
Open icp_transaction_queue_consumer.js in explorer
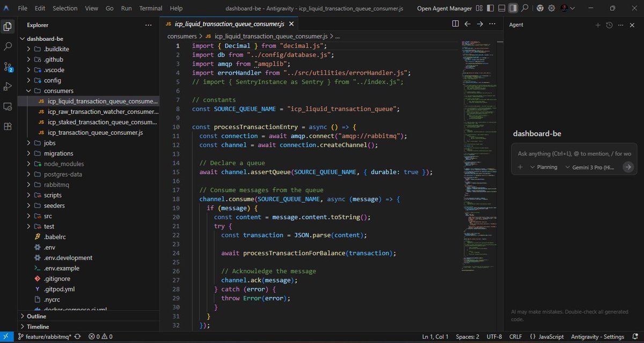coord(95,133)
